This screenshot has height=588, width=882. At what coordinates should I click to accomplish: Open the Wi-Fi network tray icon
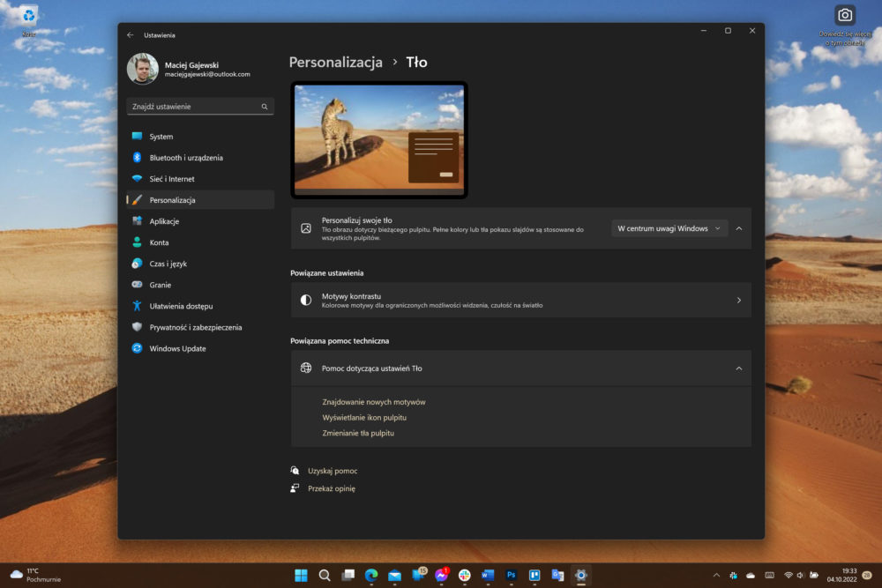[x=789, y=575]
